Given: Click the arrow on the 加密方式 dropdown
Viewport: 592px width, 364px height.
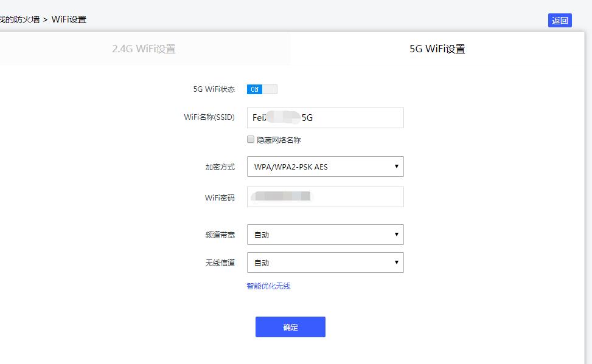Looking at the screenshot, I should coord(396,167).
